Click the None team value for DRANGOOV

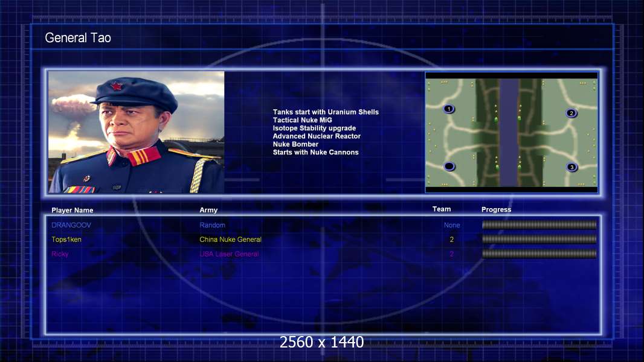452,225
